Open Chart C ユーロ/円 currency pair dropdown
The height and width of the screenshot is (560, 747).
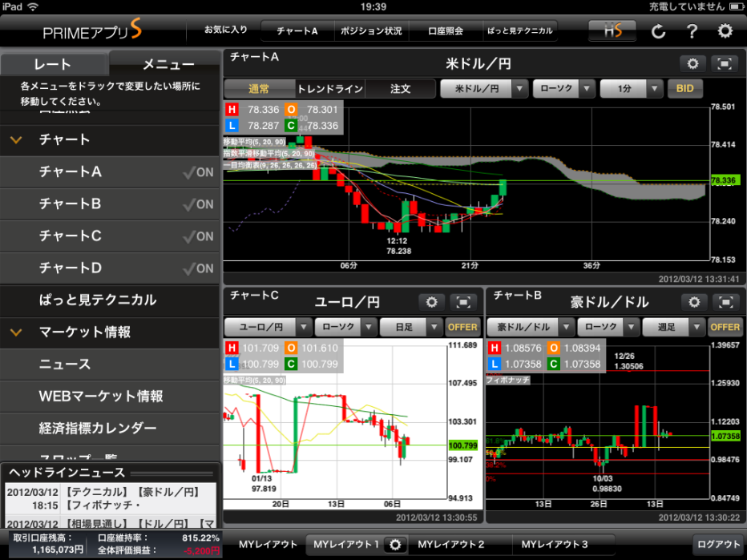pyautogui.click(x=268, y=327)
